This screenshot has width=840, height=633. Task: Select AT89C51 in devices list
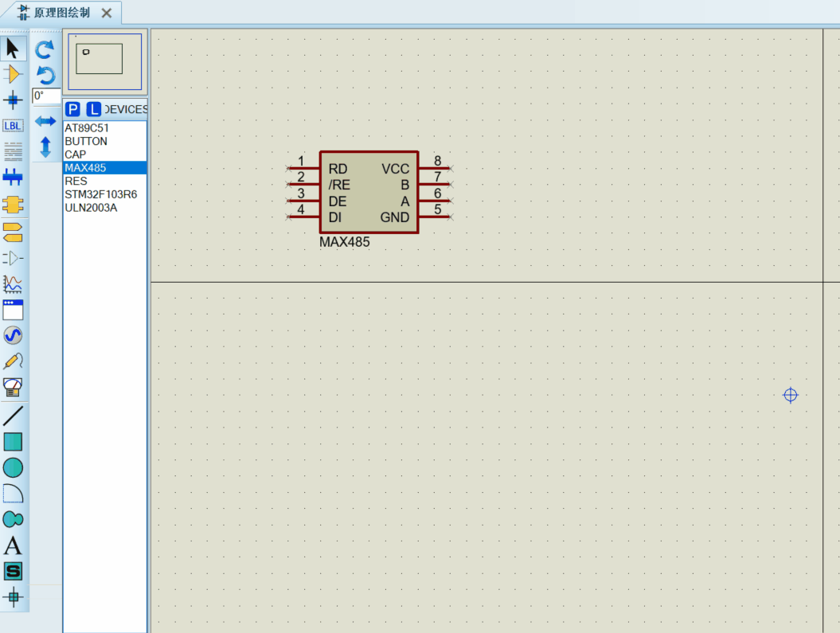pyautogui.click(x=105, y=128)
